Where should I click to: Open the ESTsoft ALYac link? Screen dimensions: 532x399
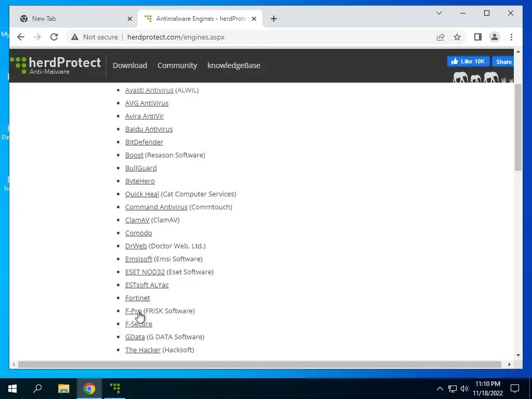147,285
